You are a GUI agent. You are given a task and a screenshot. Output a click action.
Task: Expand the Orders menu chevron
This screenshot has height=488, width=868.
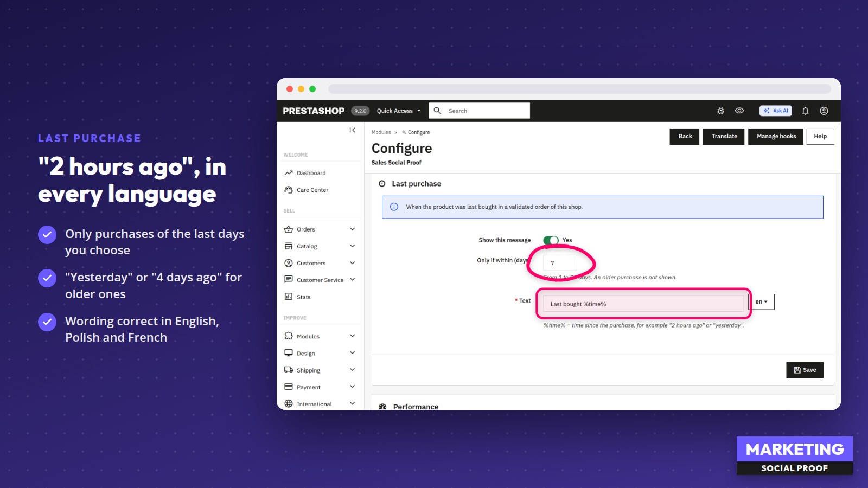352,229
